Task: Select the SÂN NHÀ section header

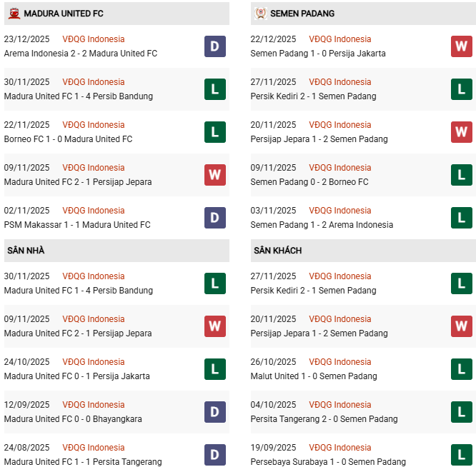Action: click(26, 251)
